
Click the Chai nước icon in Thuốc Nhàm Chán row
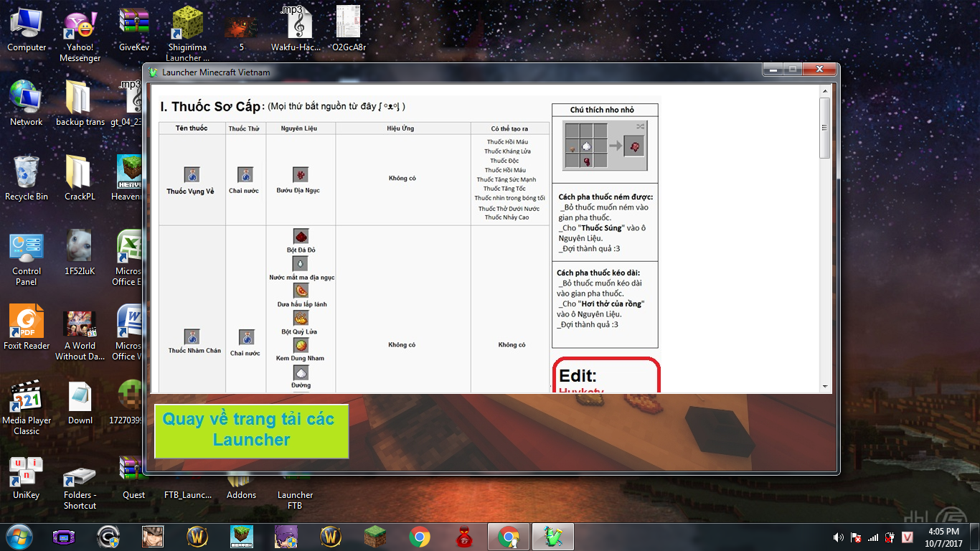[x=245, y=336]
